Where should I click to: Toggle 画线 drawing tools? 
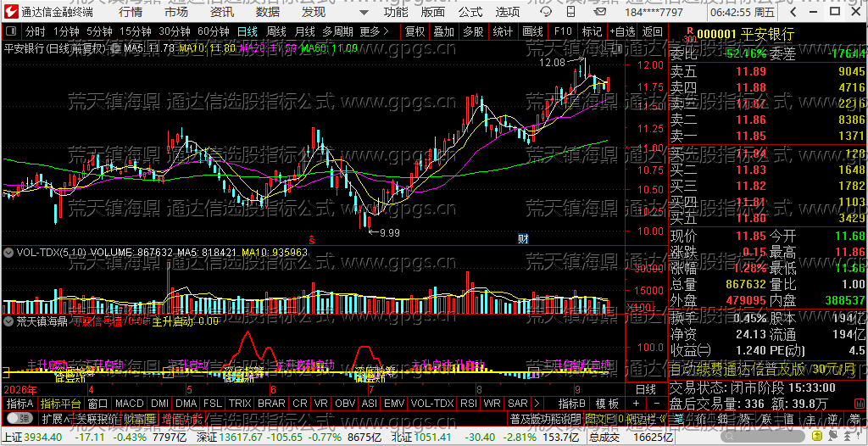(532, 31)
